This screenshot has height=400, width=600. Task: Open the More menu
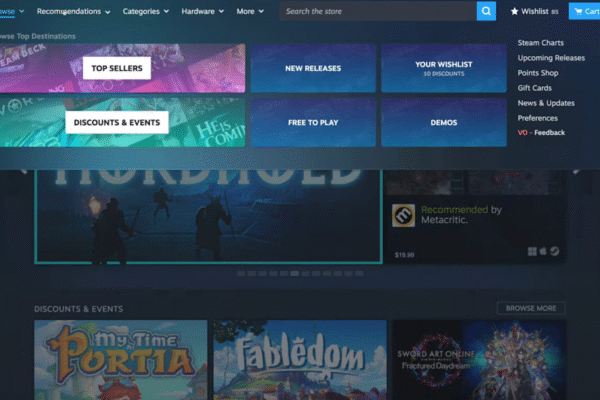(250, 12)
